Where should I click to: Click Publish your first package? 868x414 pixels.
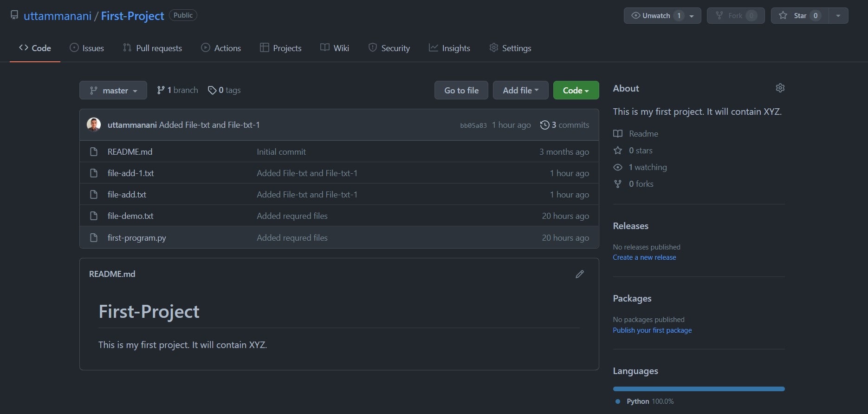click(652, 330)
